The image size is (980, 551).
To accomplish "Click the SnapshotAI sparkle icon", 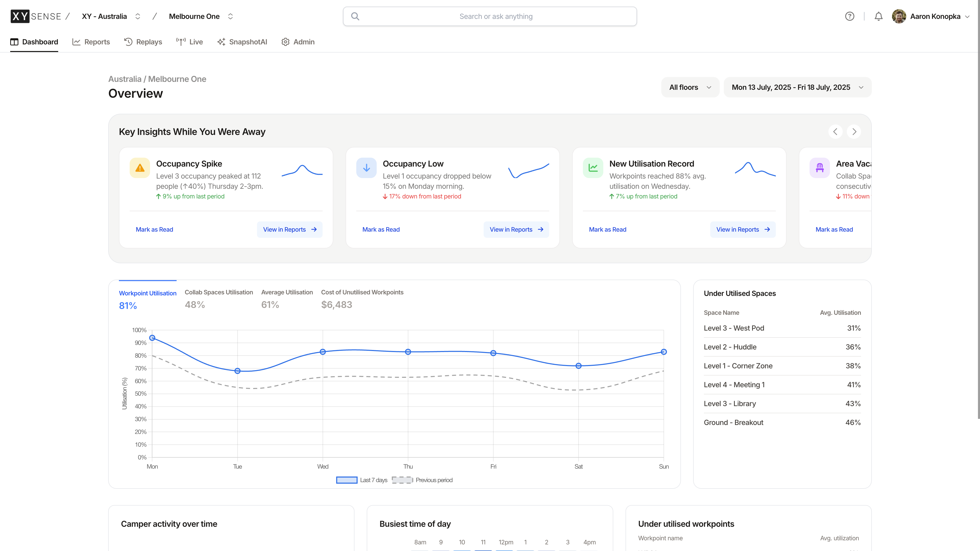I will (222, 42).
